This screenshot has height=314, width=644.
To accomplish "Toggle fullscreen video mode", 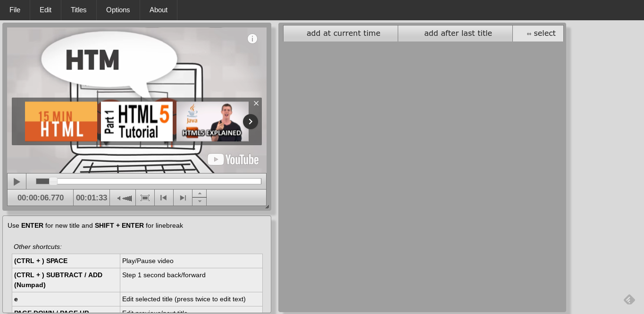I will click(145, 198).
